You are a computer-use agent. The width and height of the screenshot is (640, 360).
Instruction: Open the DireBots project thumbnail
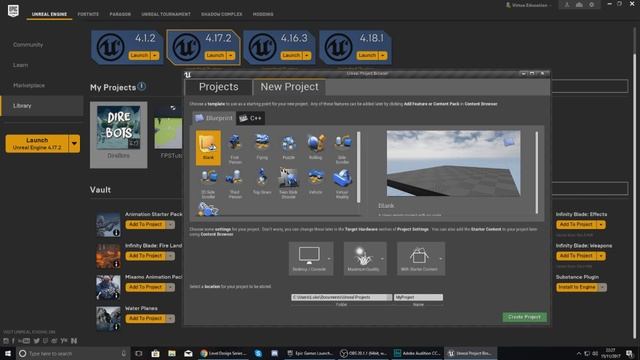pyautogui.click(x=118, y=127)
